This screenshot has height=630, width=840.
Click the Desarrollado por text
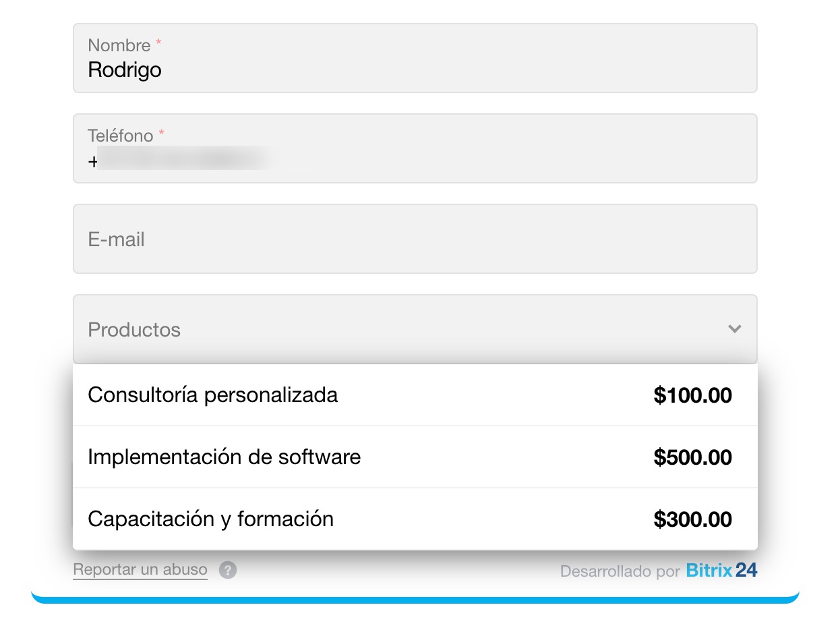620,571
